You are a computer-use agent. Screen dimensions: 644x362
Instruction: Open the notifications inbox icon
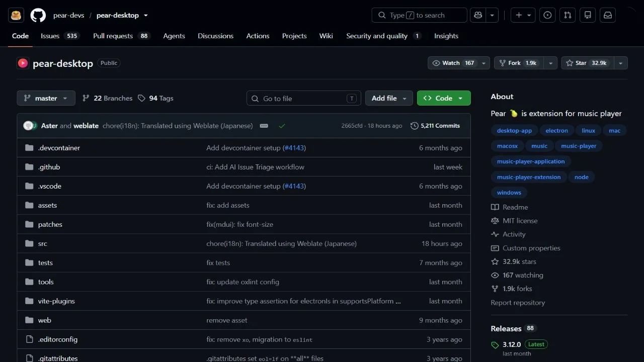point(608,15)
